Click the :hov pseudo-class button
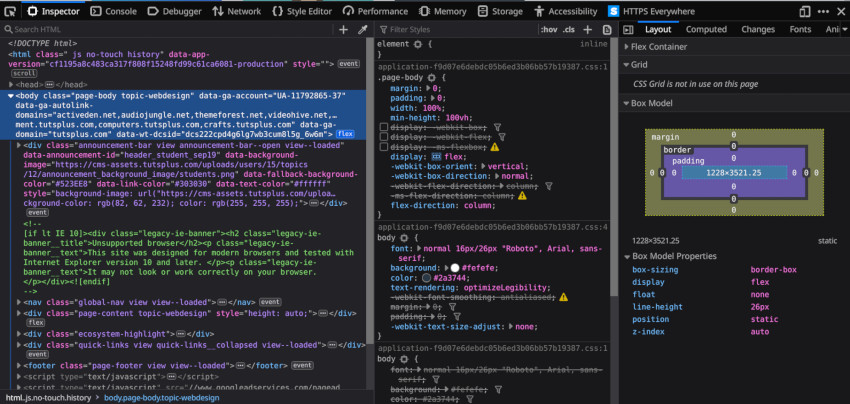Screen dimensions: 850x404 tap(548, 30)
